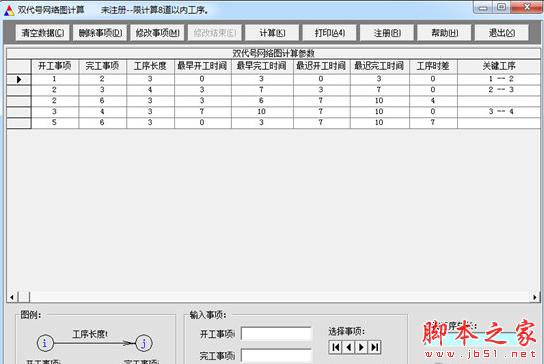Focus the 完工事项 input field
Screen dimensions: 544x364
[x=276, y=356]
